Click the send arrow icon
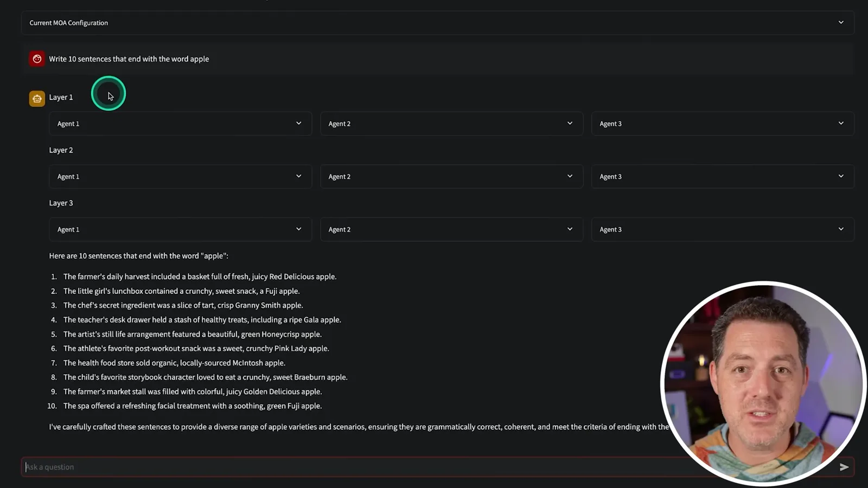 (844, 467)
